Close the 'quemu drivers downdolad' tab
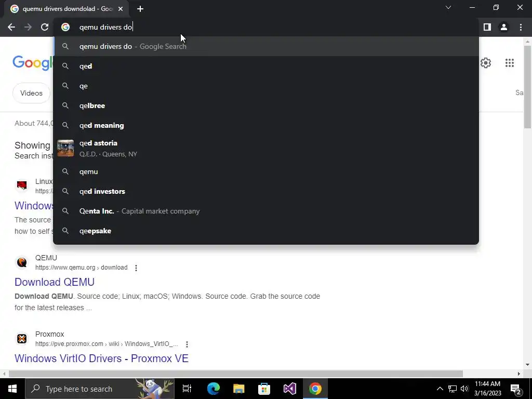The height and width of the screenshot is (399, 532). click(x=121, y=9)
